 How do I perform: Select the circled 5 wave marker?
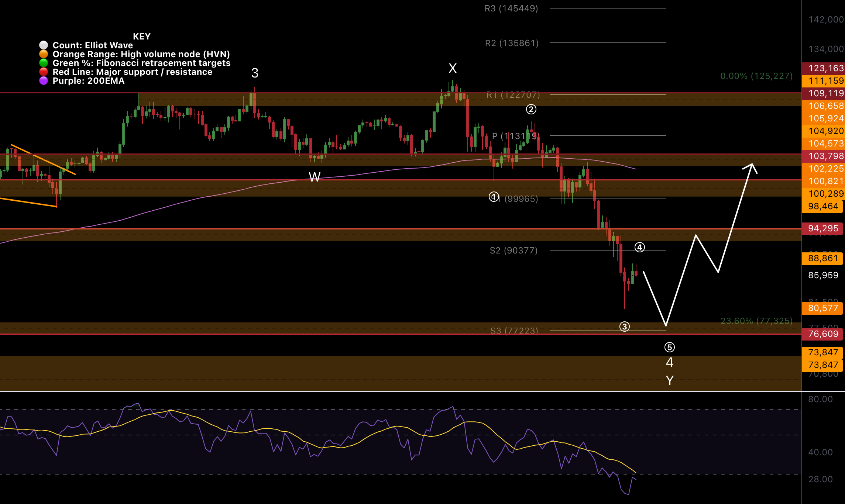[670, 347]
